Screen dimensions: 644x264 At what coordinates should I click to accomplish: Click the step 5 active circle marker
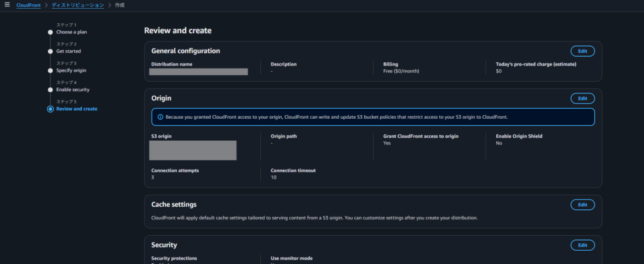click(x=50, y=109)
